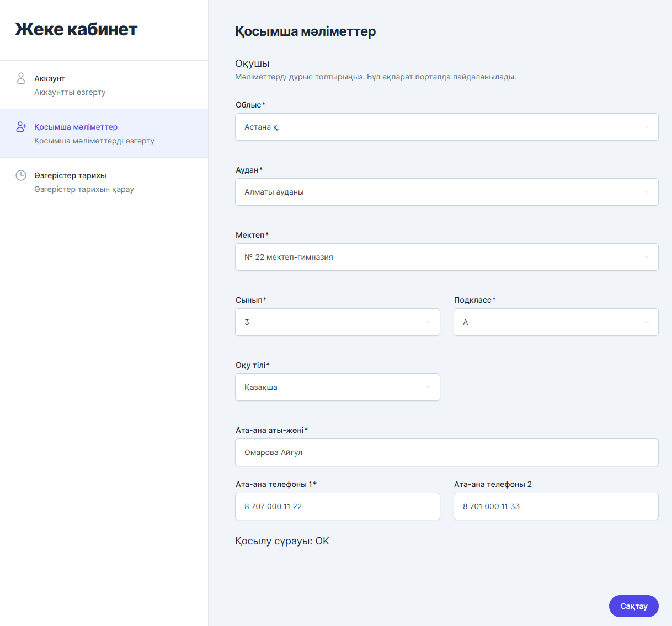Open the Аккаунт menu item
This screenshot has width=672, height=626.
coord(50,78)
